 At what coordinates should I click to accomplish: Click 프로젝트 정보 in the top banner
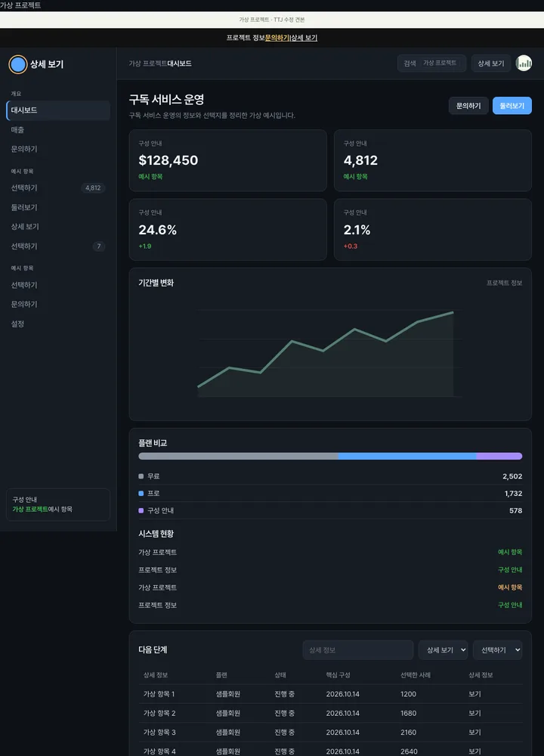pos(246,38)
